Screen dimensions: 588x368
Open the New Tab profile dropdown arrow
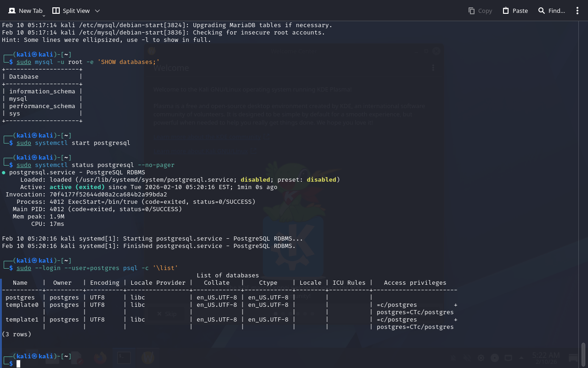click(x=44, y=16)
